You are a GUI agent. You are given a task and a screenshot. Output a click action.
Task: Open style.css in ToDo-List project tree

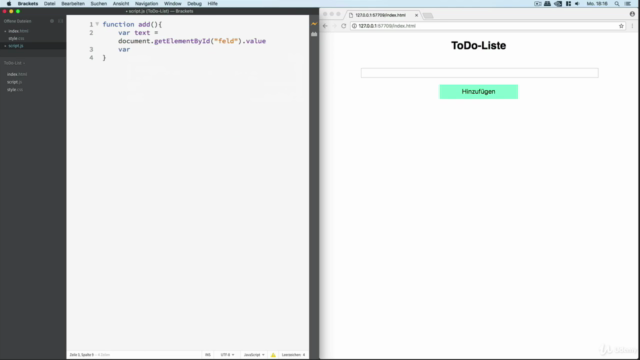coord(15,89)
